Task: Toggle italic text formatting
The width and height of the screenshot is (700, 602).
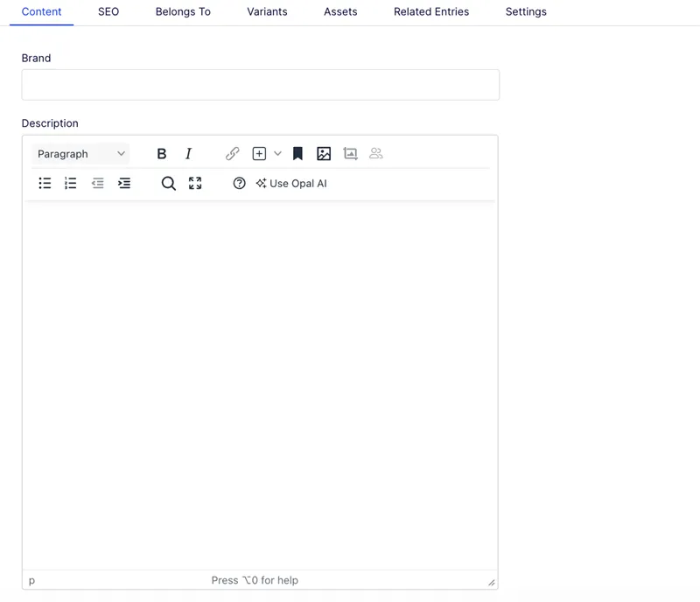Action: [x=188, y=154]
